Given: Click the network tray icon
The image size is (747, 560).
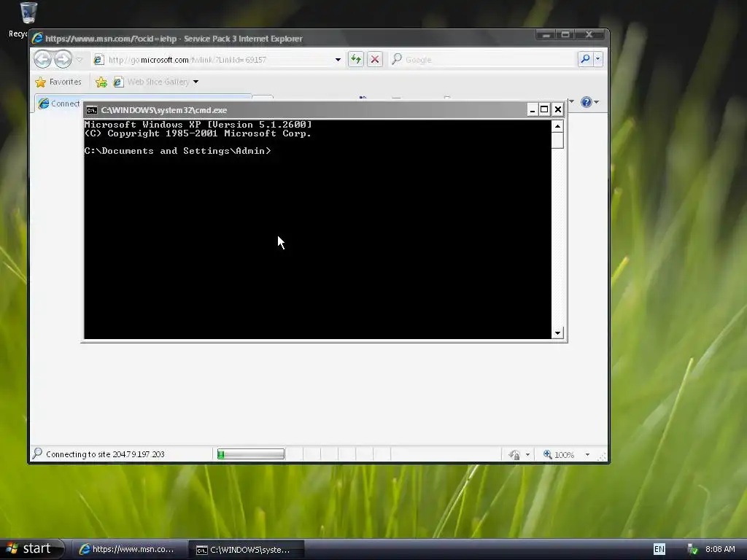Looking at the screenshot, I should [693, 550].
